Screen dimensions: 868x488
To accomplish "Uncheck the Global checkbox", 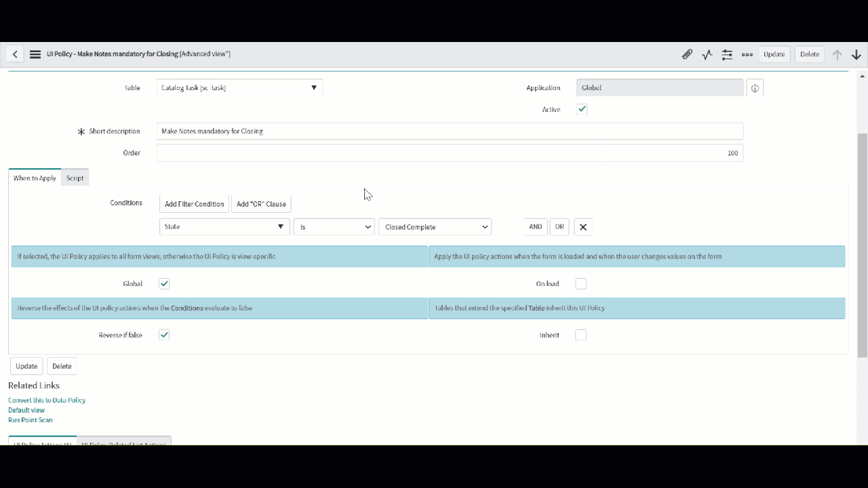I will coord(163,283).
